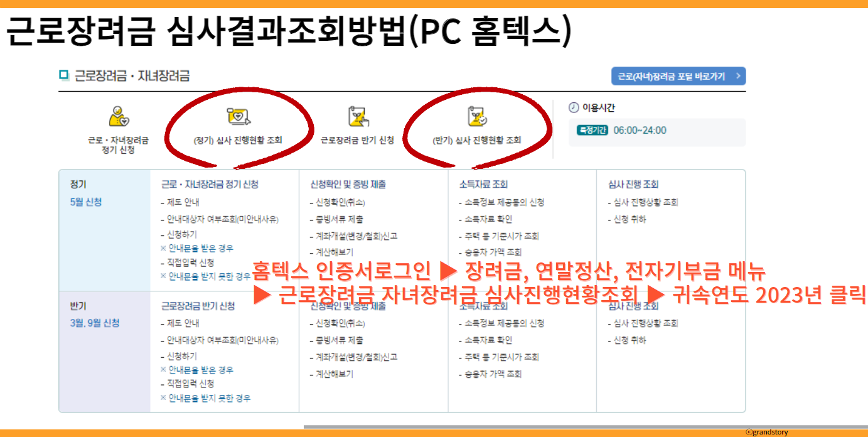Click 증빙서류 제출 in the 반기 row
The width and height of the screenshot is (868, 437).
point(336,340)
